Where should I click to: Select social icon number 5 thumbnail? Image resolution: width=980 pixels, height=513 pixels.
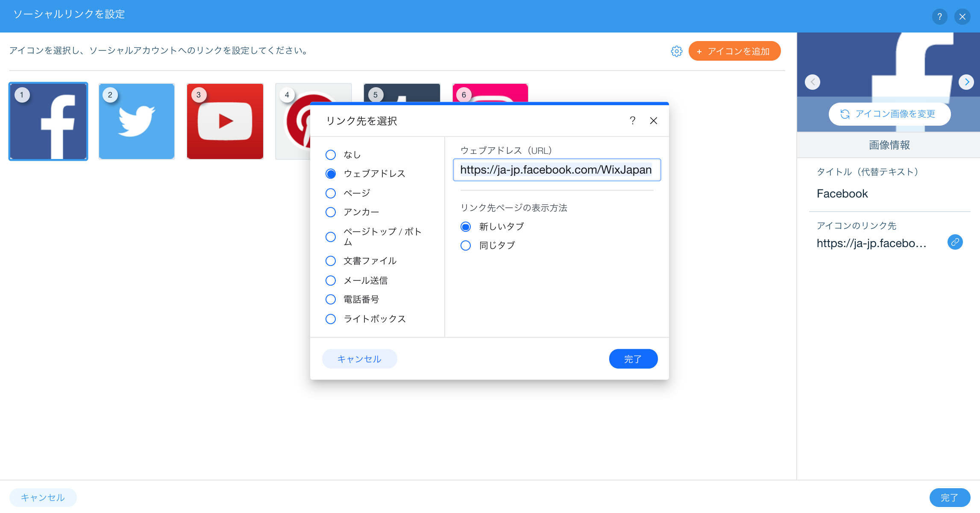pos(402,92)
